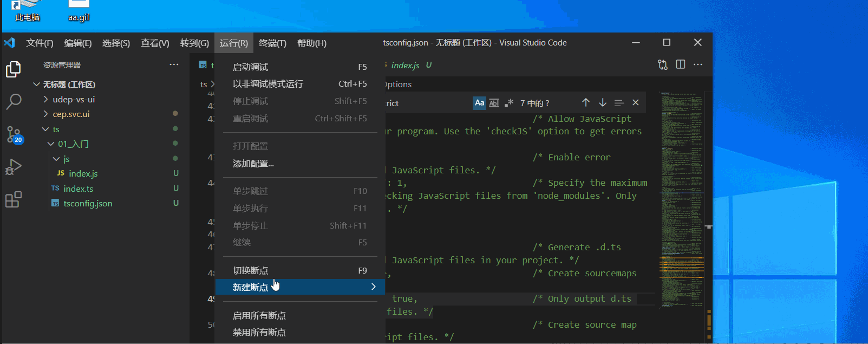Open tsconfig.json in the explorer
This screenshot has width=868, height=344.
(88, 204)
